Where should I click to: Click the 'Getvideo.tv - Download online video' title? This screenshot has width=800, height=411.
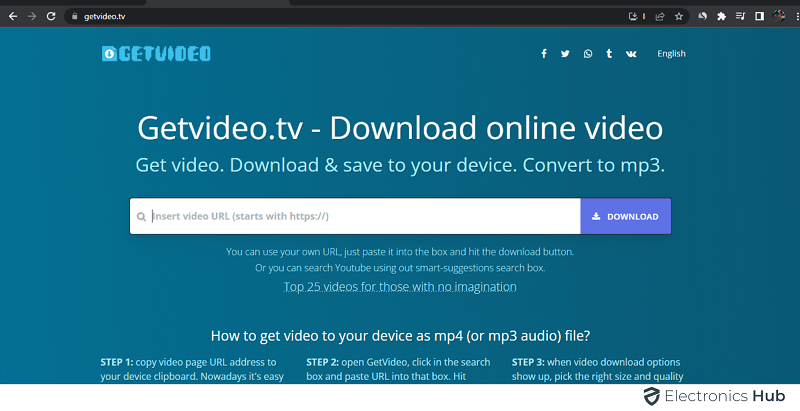400,127
